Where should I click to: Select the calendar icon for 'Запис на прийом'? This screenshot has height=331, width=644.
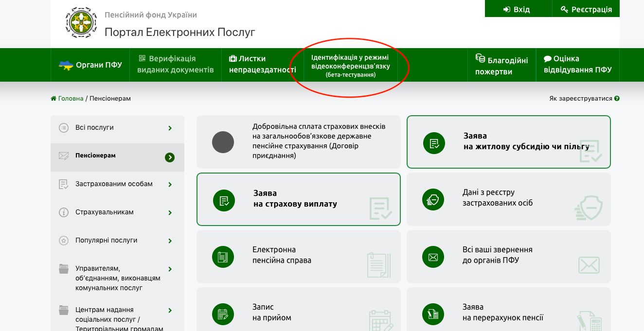pyautogui.click(x=223, y=314)
